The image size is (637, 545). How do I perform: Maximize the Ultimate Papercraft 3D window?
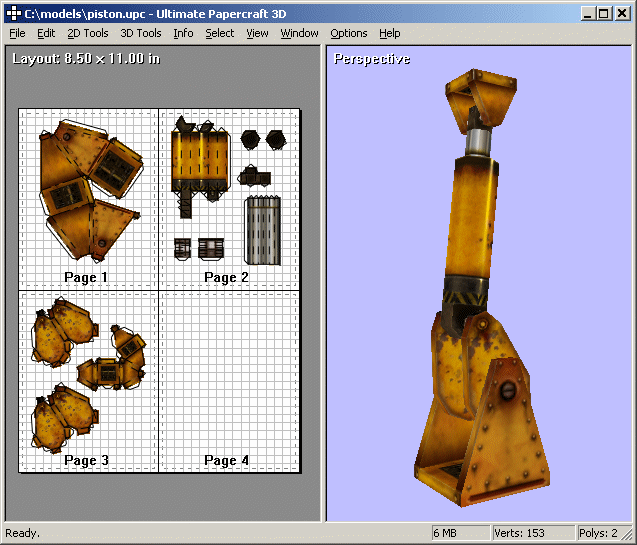(x=605, y=13)
